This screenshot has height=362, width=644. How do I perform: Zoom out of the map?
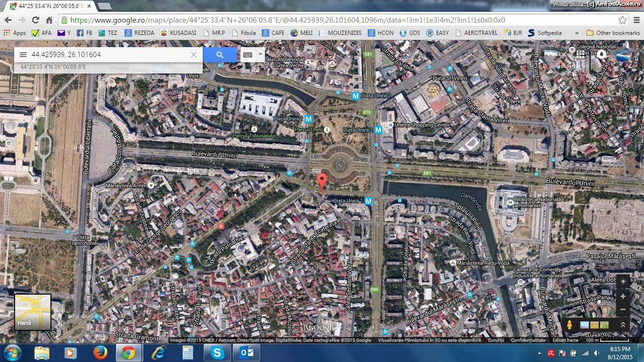click(x=623, y=310)
